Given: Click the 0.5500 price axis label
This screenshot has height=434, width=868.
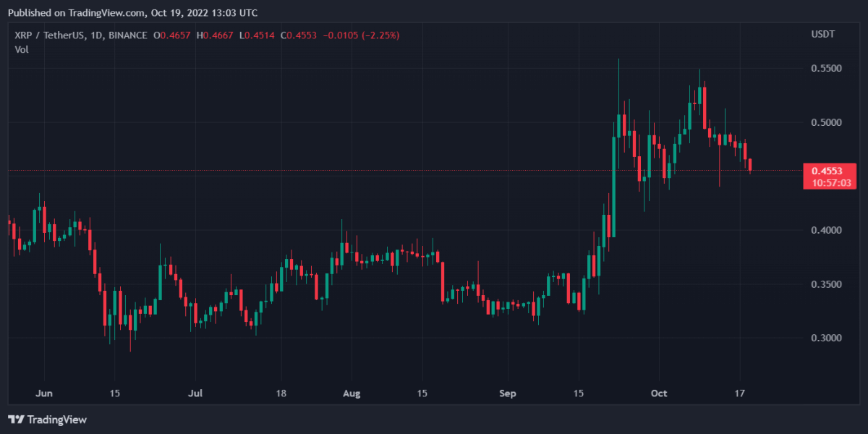Looking at the screenshot, I should [x=825, y=68].
